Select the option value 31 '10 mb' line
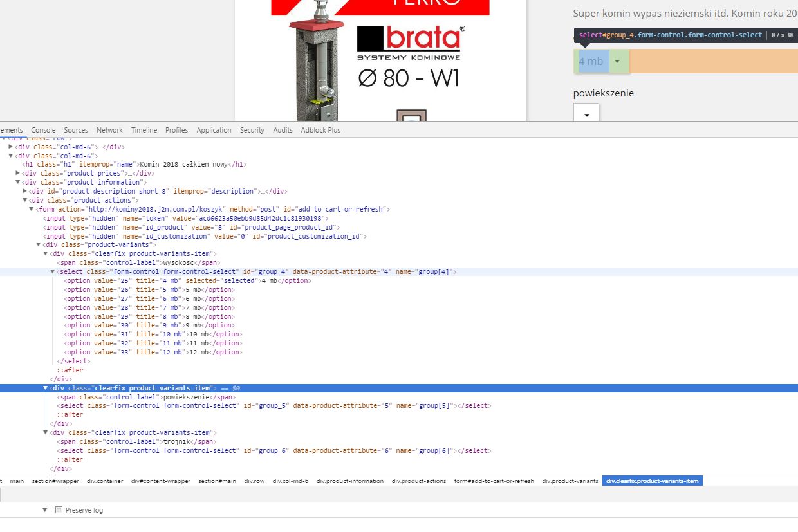The width and height of the screenshot is (798, 532). [x=153, y=335]
